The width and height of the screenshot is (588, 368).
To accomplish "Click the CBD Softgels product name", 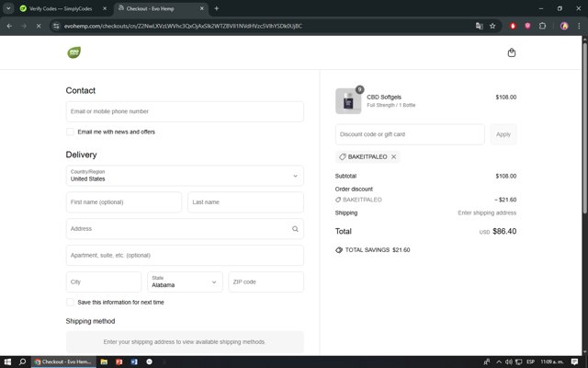I will point(384,97).
